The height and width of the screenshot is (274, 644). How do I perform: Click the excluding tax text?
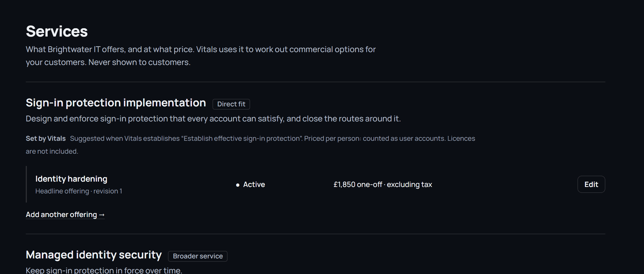409,184
